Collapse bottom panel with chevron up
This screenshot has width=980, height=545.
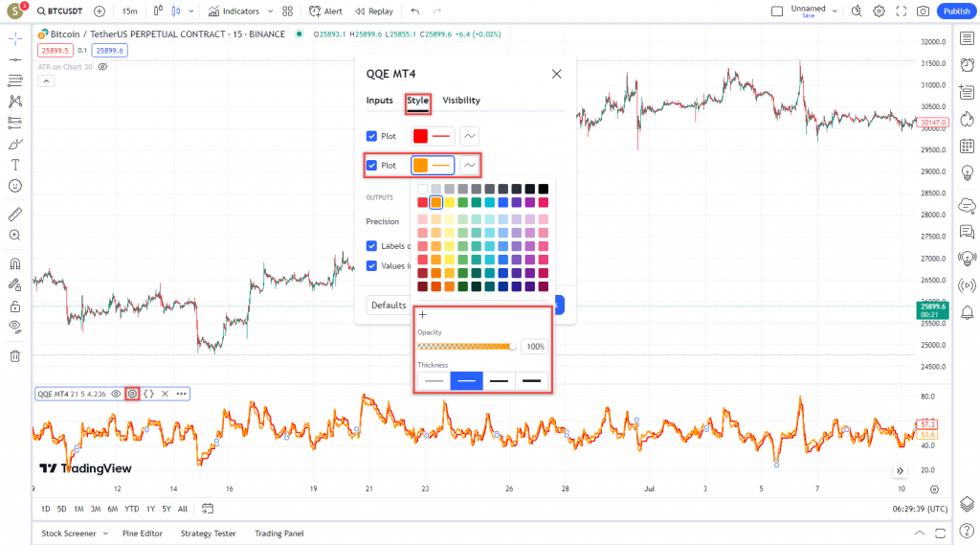pyautogui.click(x=920, y=534)
